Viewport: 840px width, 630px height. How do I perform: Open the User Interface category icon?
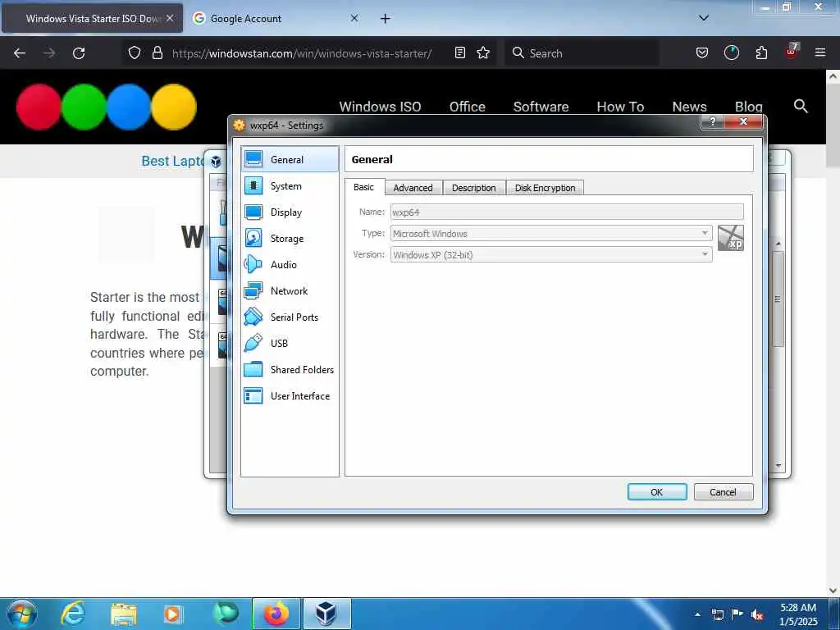253,395
